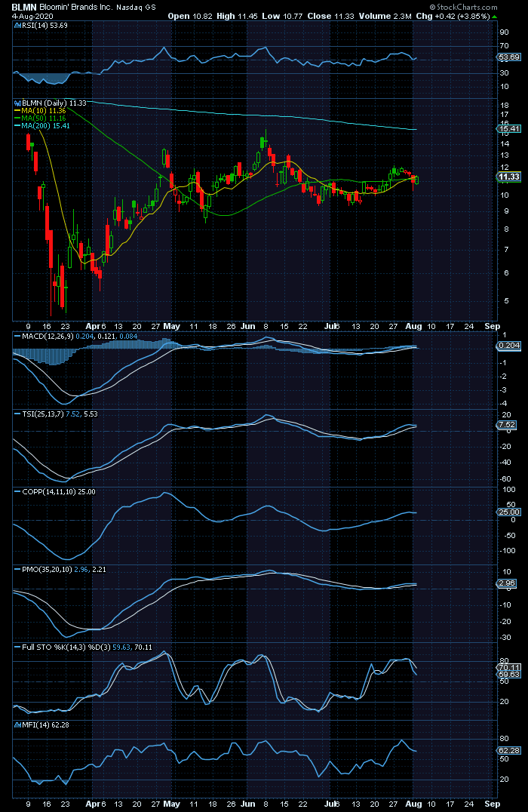Click the MFI(14) 62.28 indicator label
The image size is (528, 812).
pyautogui.click(x=45, y=725)
